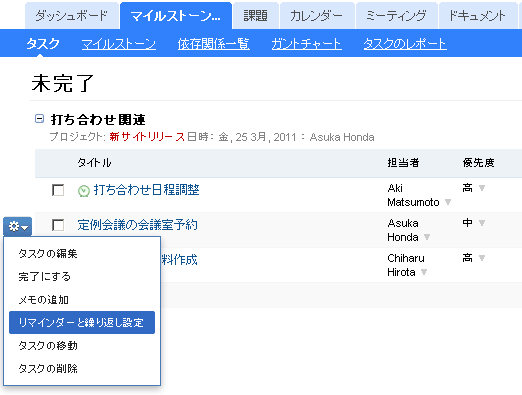
Task: Open the gear actions menu button
Action: point(17,227)
